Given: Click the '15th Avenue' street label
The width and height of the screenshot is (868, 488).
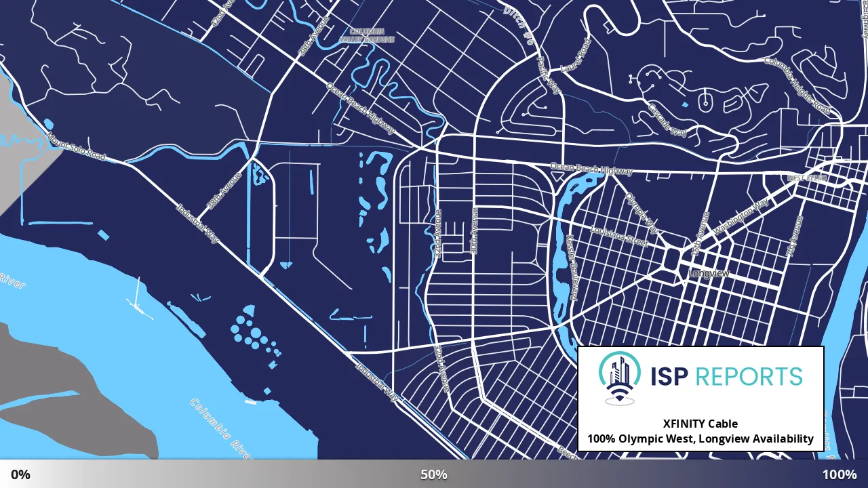Looking at the screenshot, I should click(701, 234).
